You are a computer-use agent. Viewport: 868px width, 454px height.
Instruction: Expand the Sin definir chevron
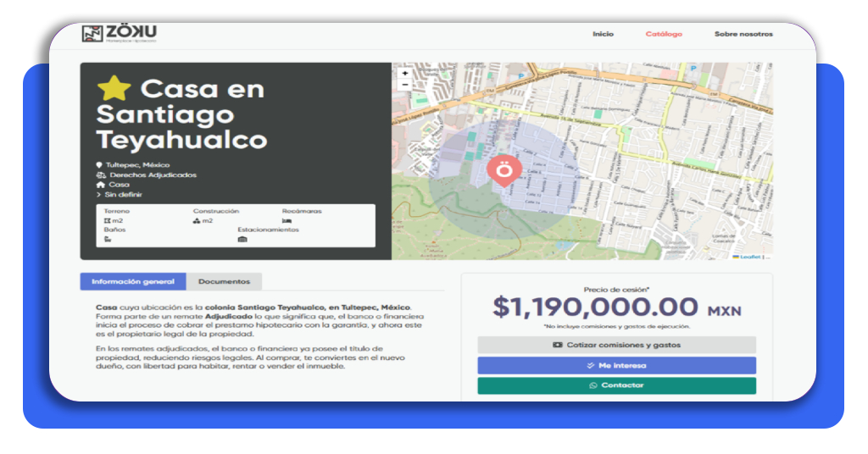(98, 195)
